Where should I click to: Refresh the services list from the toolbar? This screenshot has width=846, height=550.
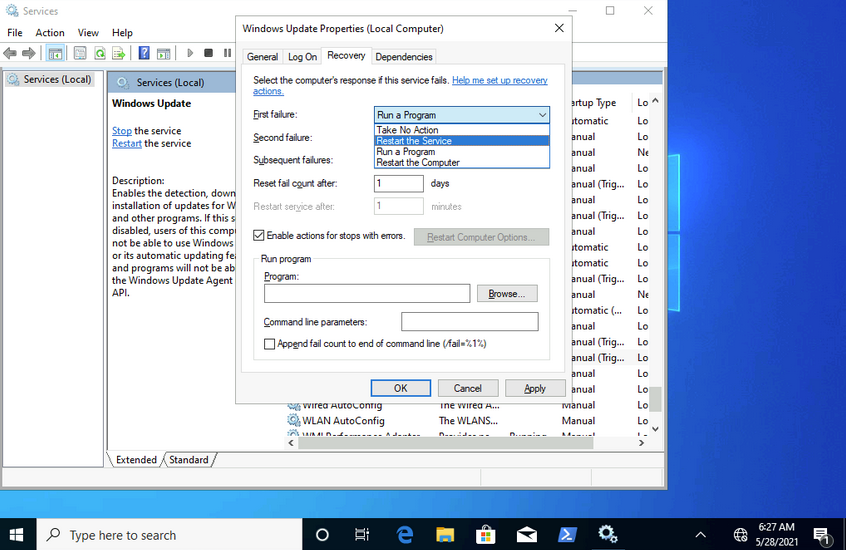point(100,53)
